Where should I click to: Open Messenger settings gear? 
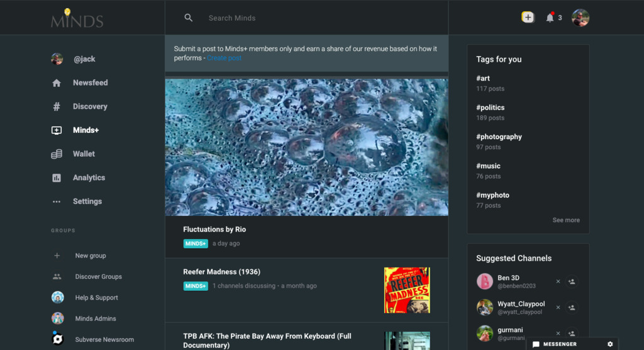610,344
